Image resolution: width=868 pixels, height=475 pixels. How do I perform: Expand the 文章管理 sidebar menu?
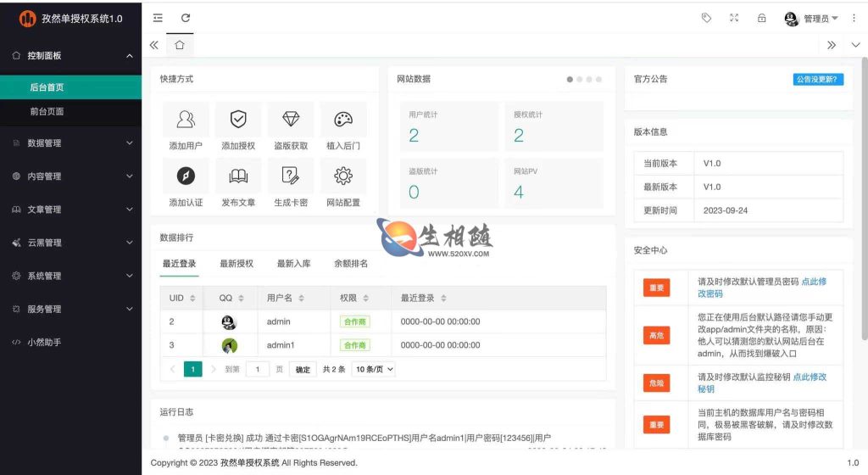coord(71,210)
